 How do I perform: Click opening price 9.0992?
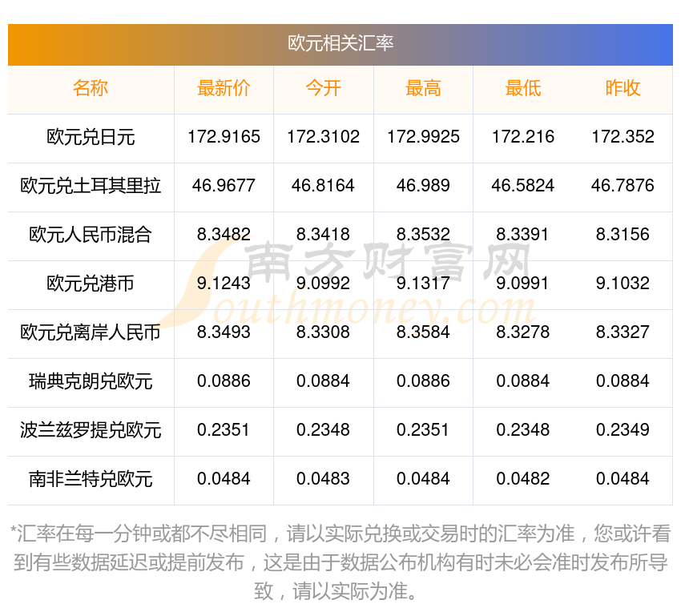point(323,284)
